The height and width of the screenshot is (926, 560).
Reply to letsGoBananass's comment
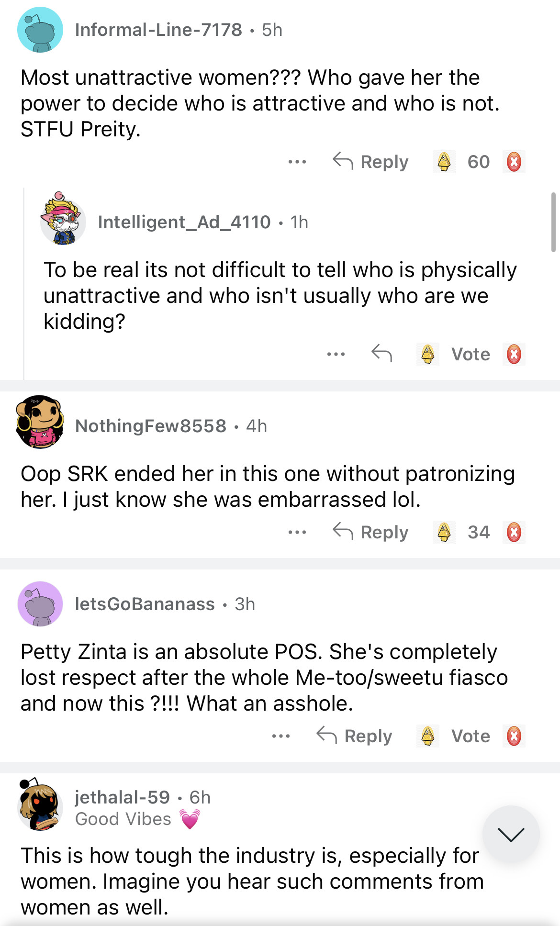pos(354,736)
